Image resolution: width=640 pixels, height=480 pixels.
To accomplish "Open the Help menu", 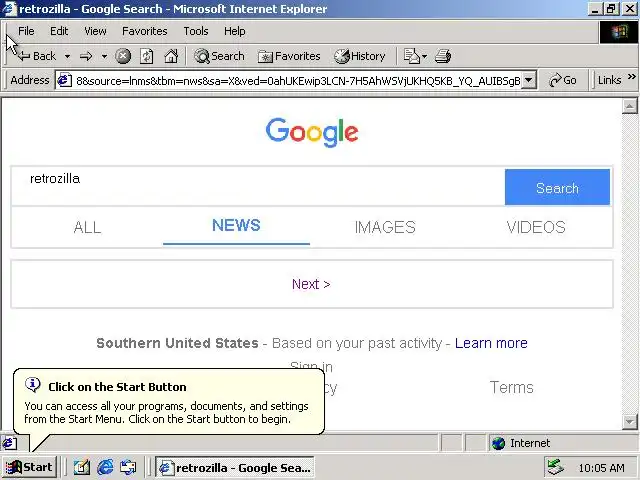I will [x=235, y=31].
